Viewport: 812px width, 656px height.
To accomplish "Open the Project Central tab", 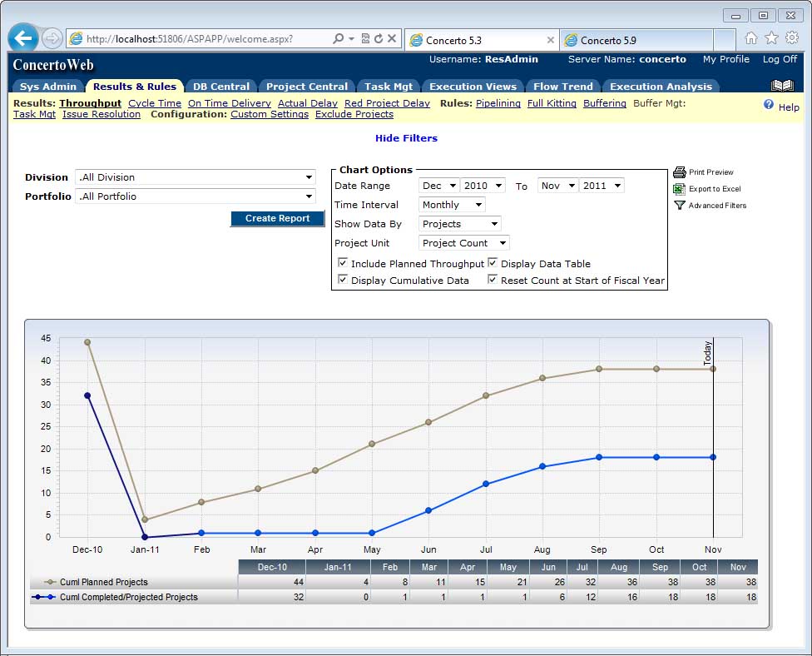I will pos(306,87).
